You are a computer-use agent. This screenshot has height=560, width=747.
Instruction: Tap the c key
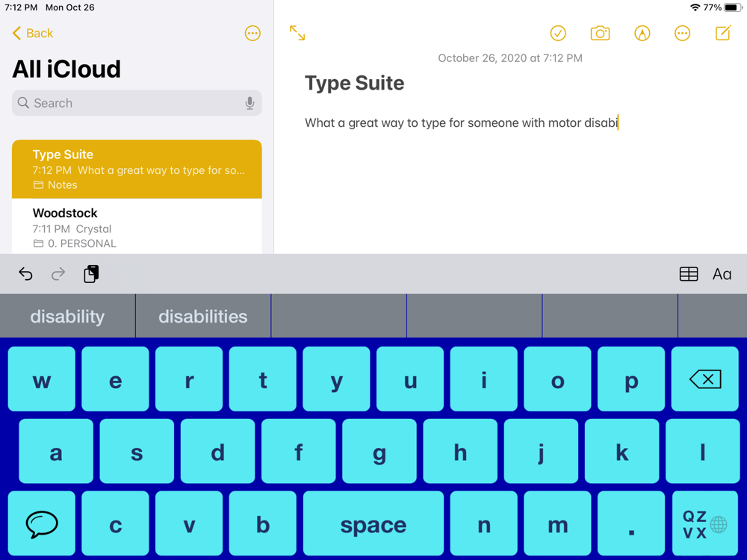pyautogui.click(x=115, y=524)
